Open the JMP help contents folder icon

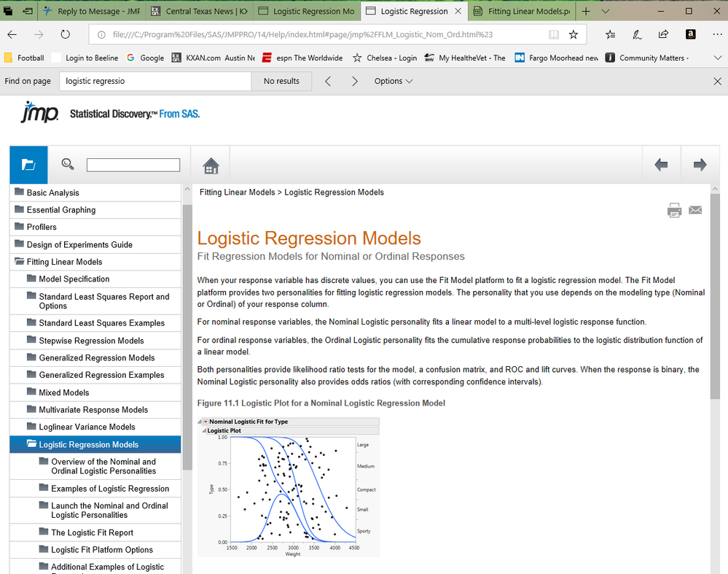(28, 165)
